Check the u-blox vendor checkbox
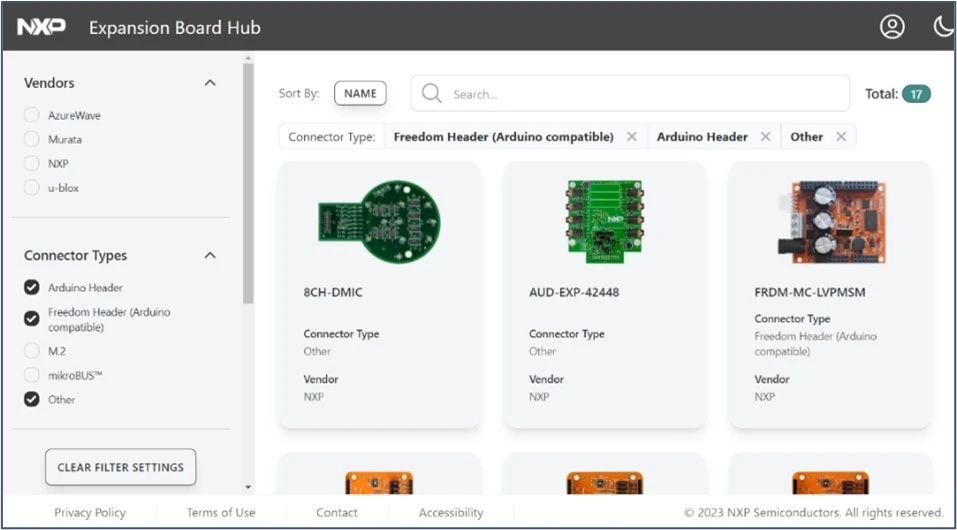 click(x=32, y=188)
